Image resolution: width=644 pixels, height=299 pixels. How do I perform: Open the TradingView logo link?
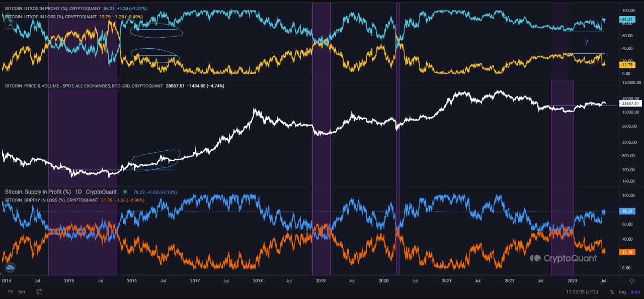10,267
